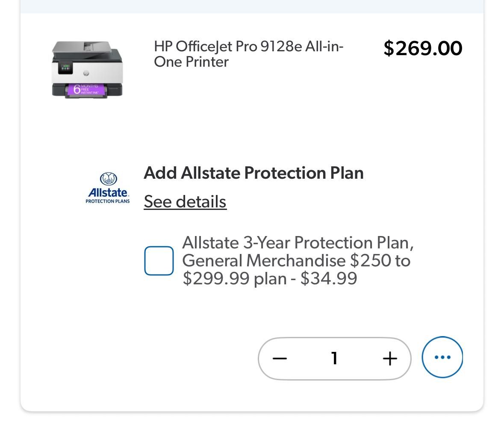Click the PROTECTION PLANS caption under Allstate
Screen dimensions: 504x425
(108, 201)
